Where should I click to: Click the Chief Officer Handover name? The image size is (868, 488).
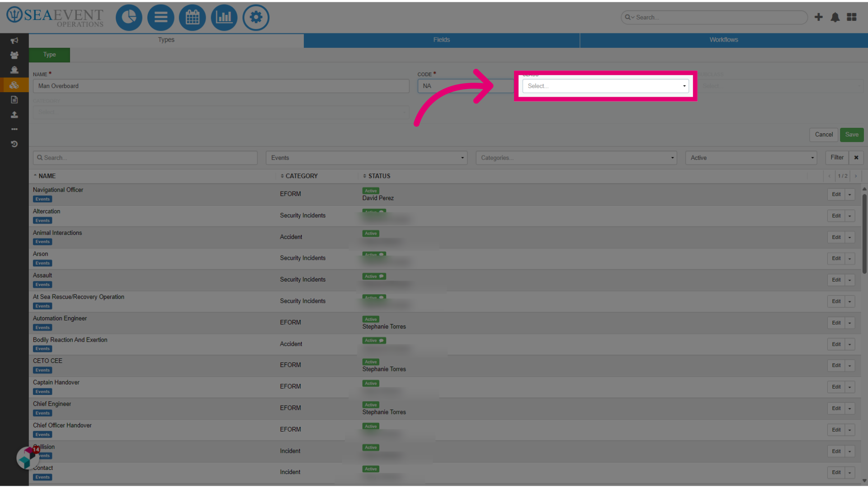tap(62, 426)
